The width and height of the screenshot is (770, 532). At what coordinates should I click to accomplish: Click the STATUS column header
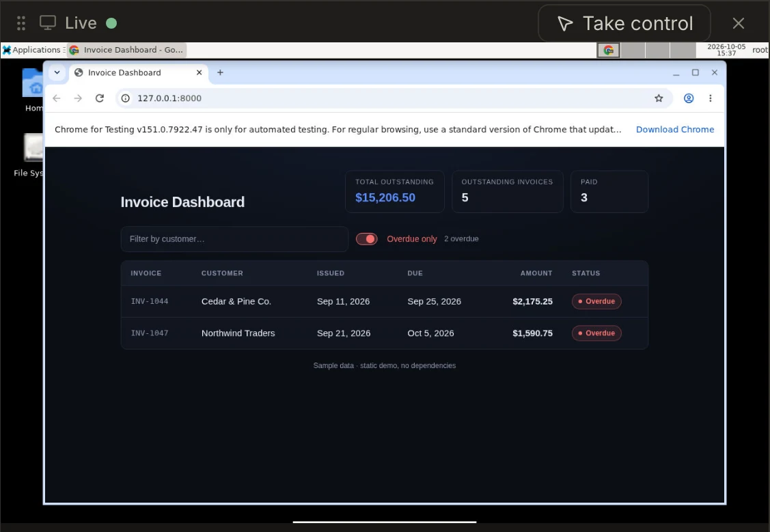coord(586,273)
